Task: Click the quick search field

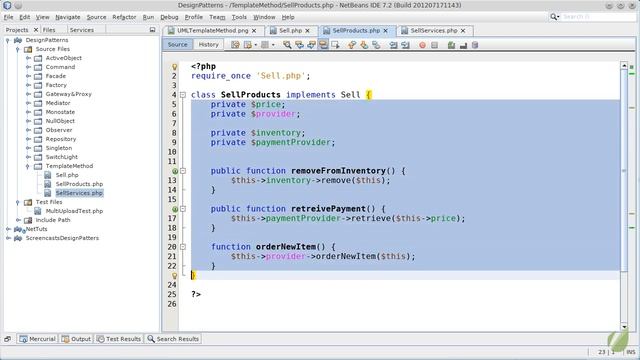Action: pos(599,17)
